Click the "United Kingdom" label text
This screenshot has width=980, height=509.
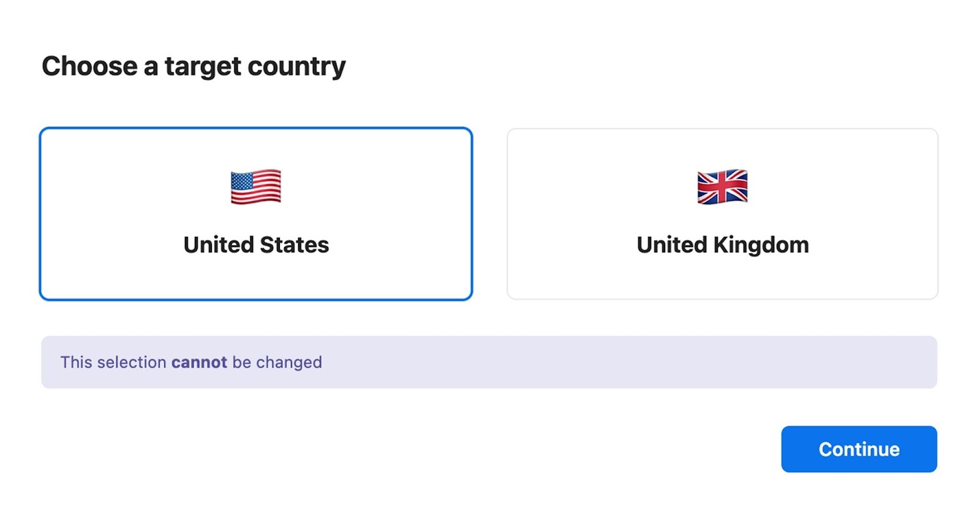[x=722, y=245]
